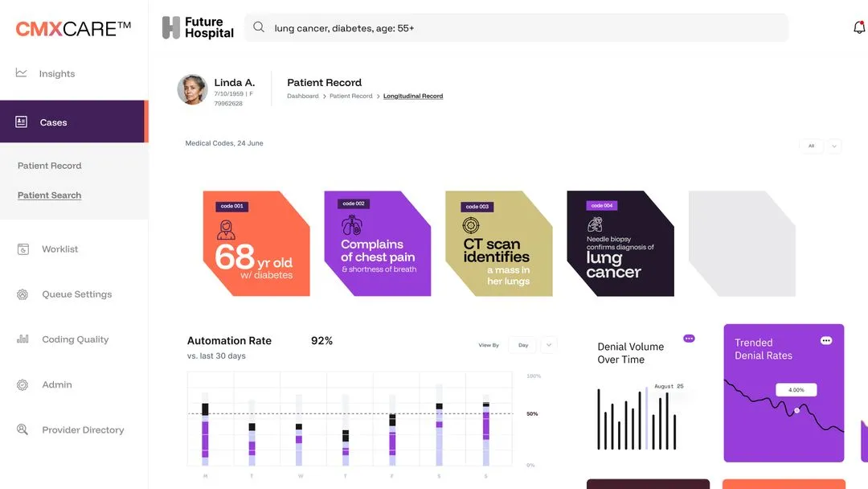The width and height of the screenshot is (868, 489).
Task: Open Provider Directory search icon
Action: click(23, 430)
